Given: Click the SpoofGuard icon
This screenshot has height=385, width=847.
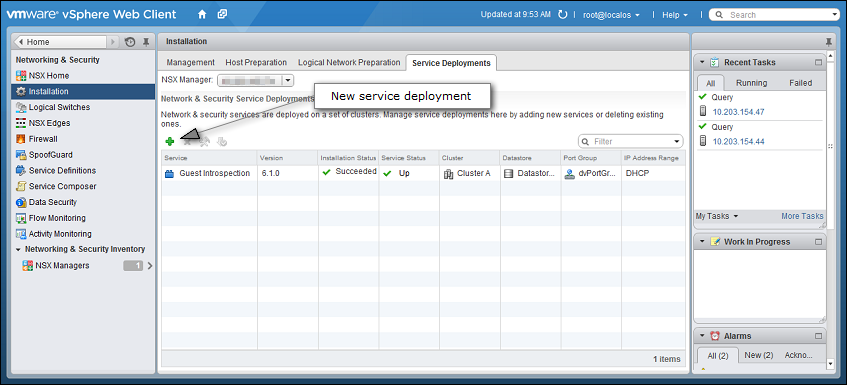Looking at the screenshot, I should click(21, 154).
